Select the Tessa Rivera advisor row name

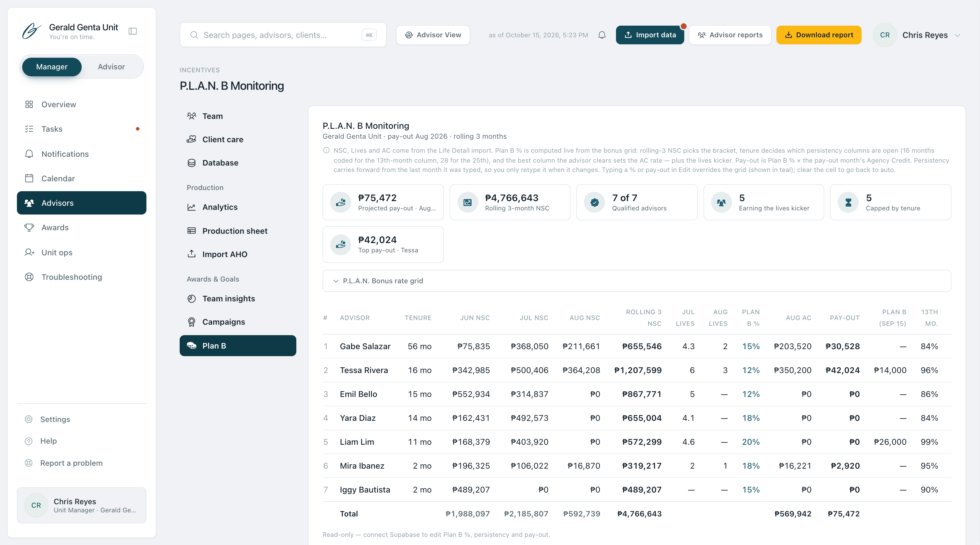pyautogui.click(x=364, y=370)
